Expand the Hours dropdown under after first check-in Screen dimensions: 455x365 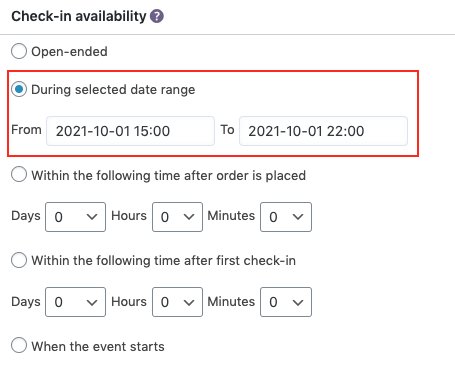(177, 302)
